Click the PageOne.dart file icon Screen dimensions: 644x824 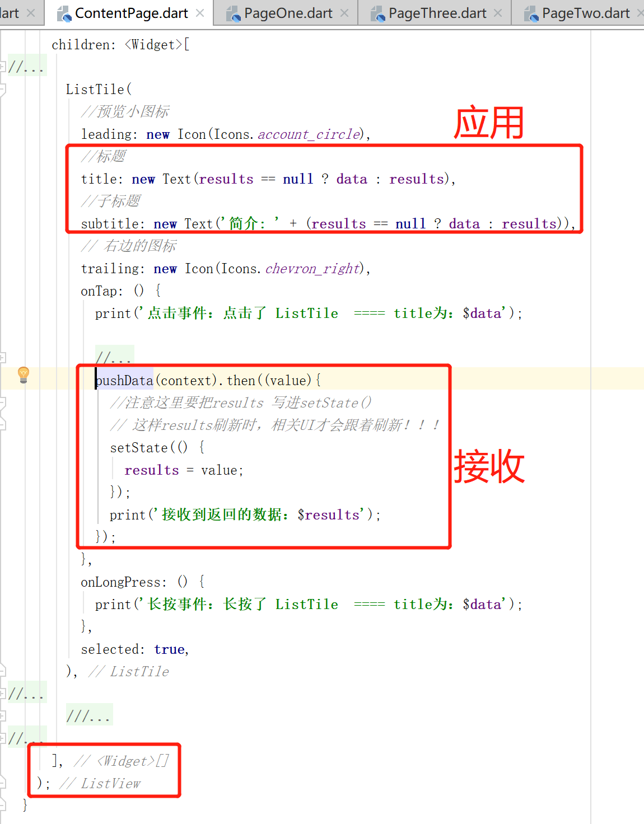tap(234, 13)
